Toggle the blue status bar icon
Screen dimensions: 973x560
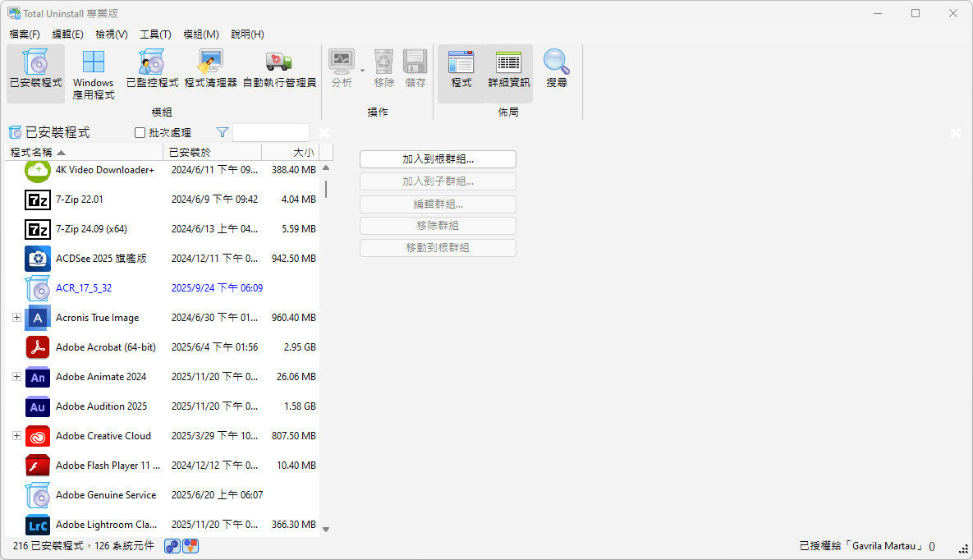click(172, 546)
